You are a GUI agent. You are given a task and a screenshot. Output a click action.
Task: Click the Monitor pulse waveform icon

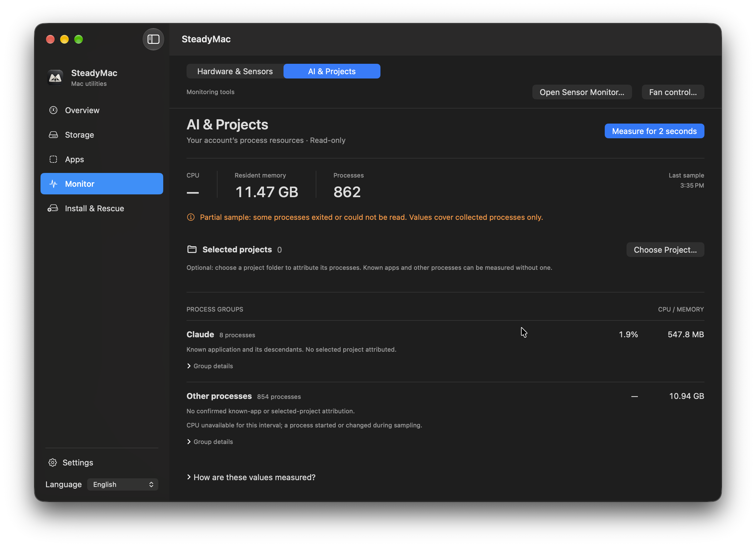point(53,184)
